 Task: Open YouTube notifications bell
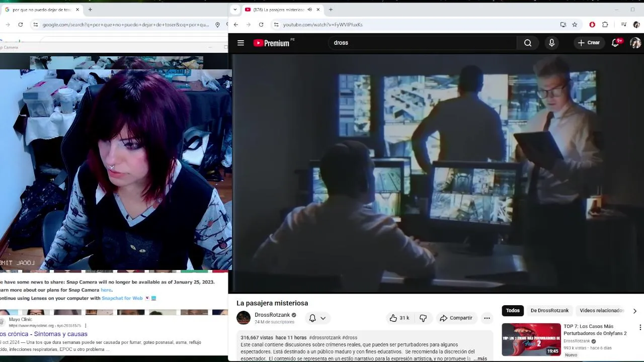pyautogui.click(x=615, y=43)
